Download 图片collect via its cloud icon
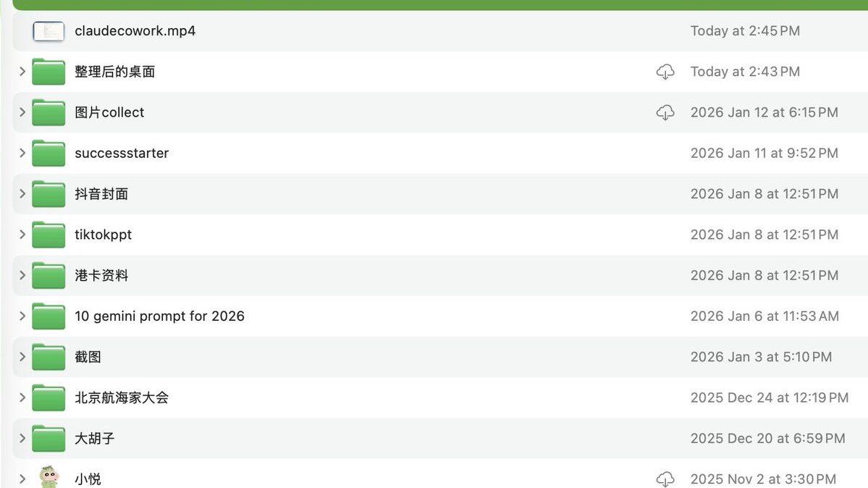The width and height of the screenshot is (868, 488). pyautogui.click(x=665, y=112)
